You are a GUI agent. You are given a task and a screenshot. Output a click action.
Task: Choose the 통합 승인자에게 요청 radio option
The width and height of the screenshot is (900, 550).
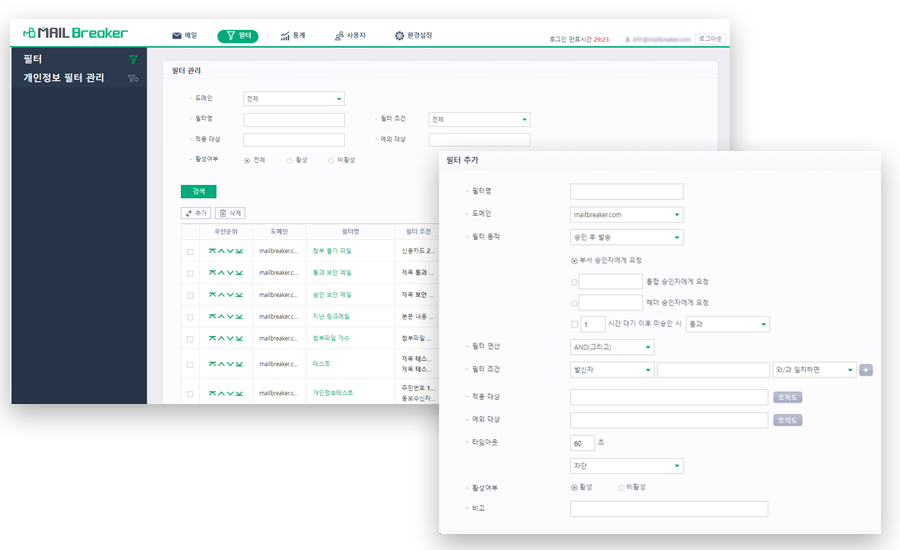click(574, 282)
